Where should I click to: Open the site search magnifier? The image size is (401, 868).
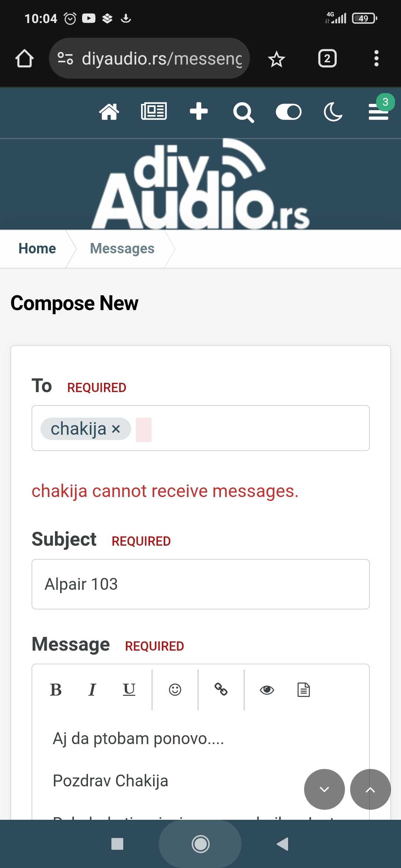pyautogui.click(x=244, y=112)
